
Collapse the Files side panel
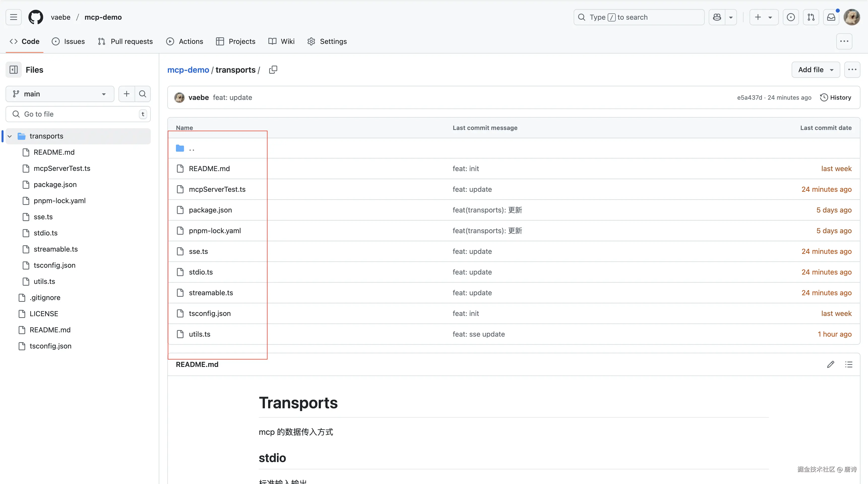13,70
